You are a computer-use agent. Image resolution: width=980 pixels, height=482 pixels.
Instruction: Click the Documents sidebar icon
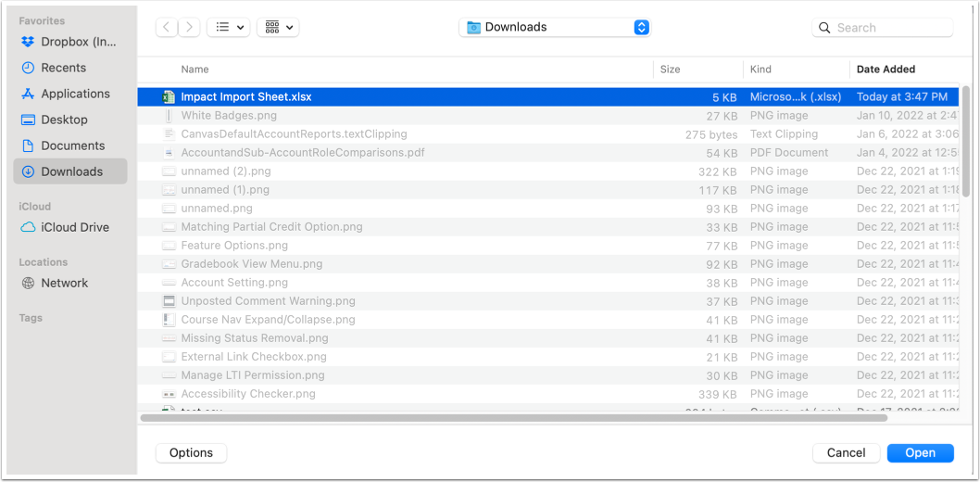point(28,146)
